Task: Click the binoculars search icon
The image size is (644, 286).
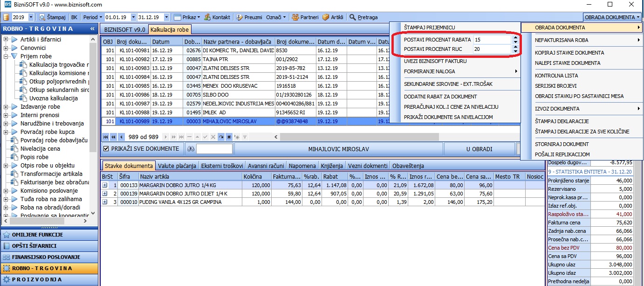Action: coord(190,149)
